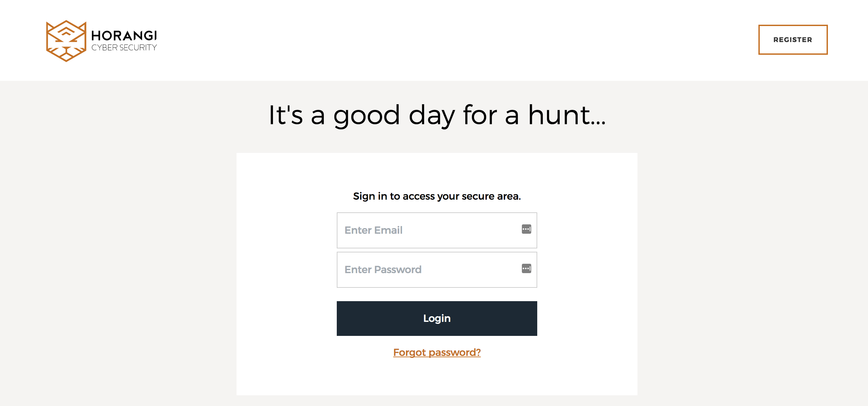This screenshot has height=406, width=868.
Task: Focus the Enter Email input field
Action: click(437, 230)
